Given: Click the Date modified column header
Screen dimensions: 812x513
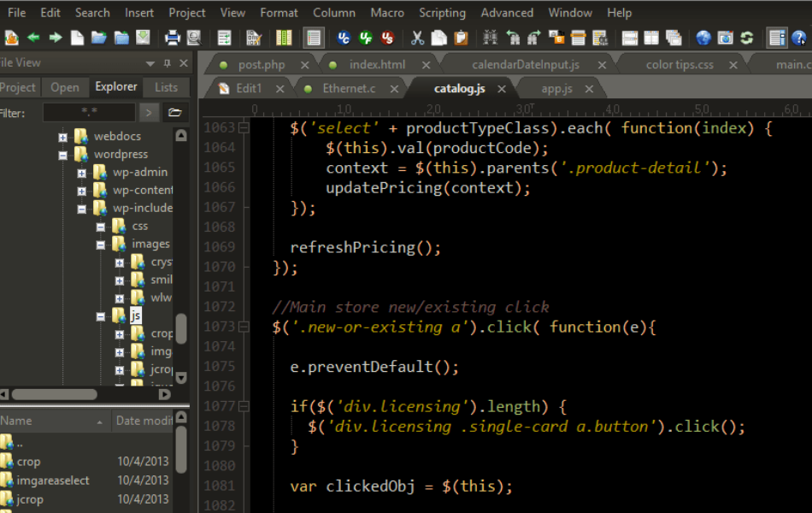Looking at the screenshot, I should [x=143, y=421].
